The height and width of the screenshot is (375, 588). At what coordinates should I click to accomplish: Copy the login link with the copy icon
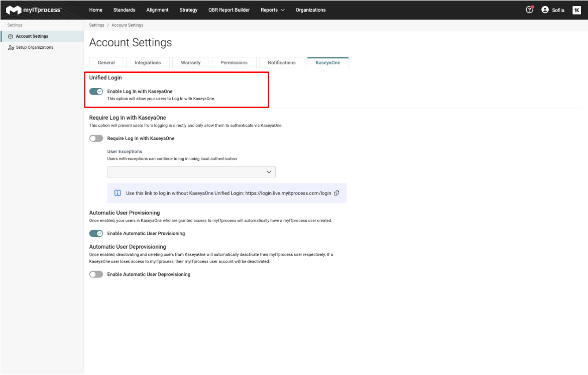[x=336, y=193]
